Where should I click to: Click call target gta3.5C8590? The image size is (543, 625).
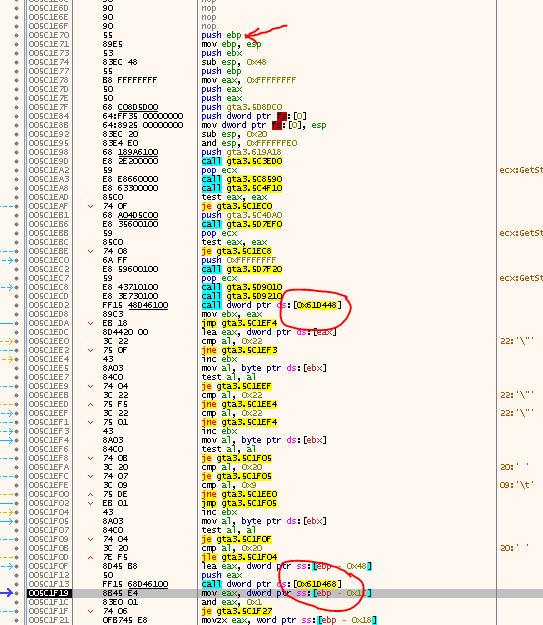coord(254,179)
